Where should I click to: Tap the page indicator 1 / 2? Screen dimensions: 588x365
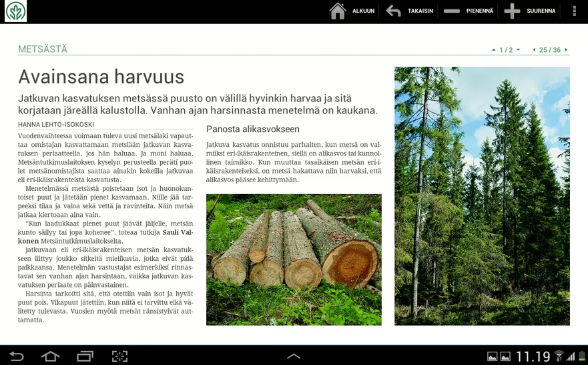pos(506,50)
